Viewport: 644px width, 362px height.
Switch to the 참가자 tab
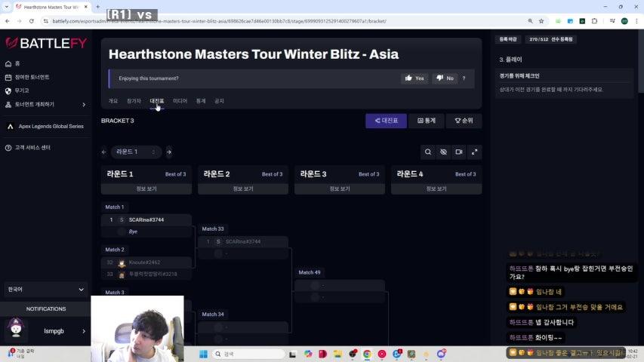[x=134, y=101]
